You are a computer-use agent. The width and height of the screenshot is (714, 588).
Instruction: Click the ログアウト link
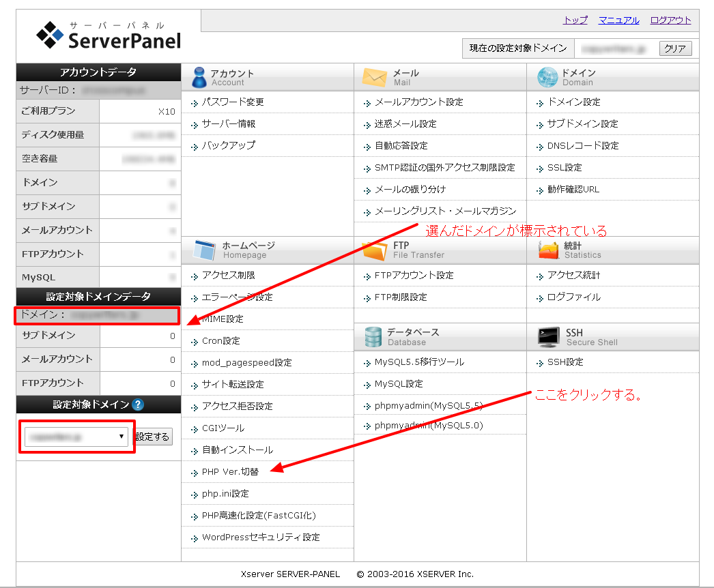(670, 20)
